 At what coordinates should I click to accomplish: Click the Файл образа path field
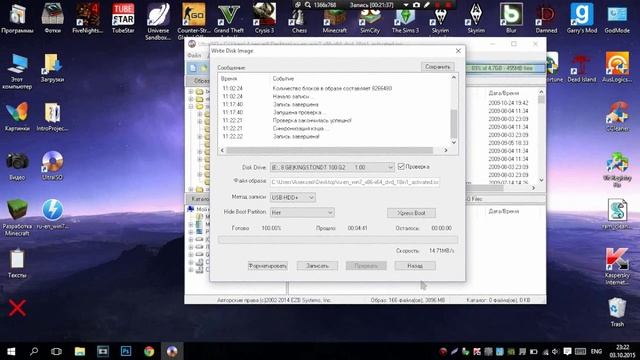pos(355,182)
